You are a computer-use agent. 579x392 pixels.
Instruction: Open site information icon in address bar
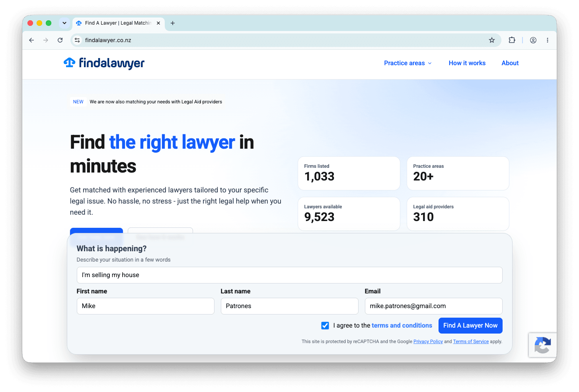click(x=78, y=40)
